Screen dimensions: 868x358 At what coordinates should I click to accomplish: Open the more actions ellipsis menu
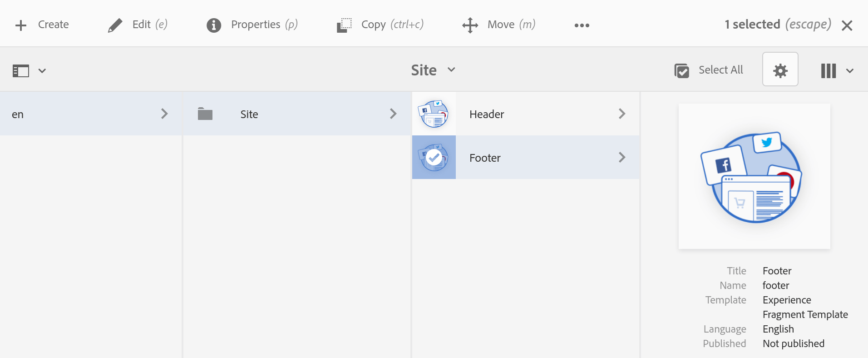(582, 25)
